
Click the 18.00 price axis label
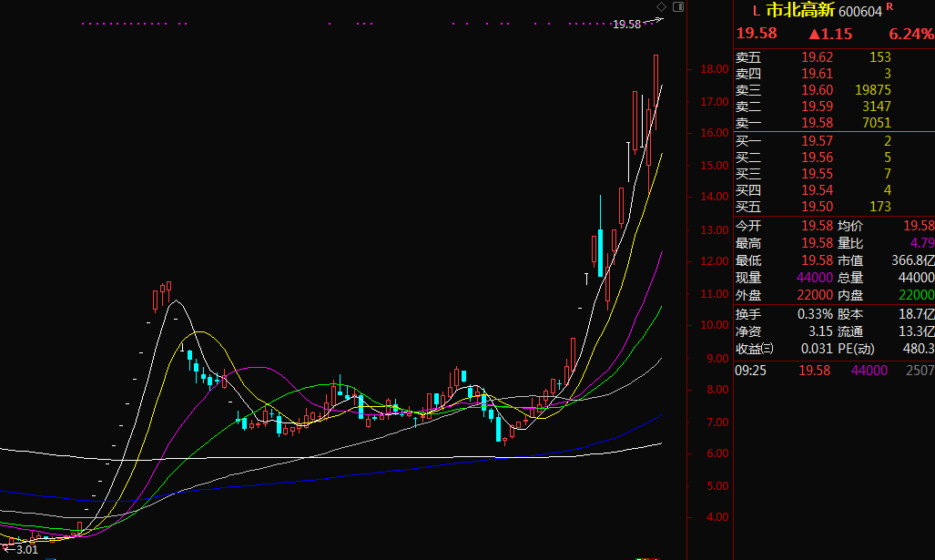click(715, 69)
